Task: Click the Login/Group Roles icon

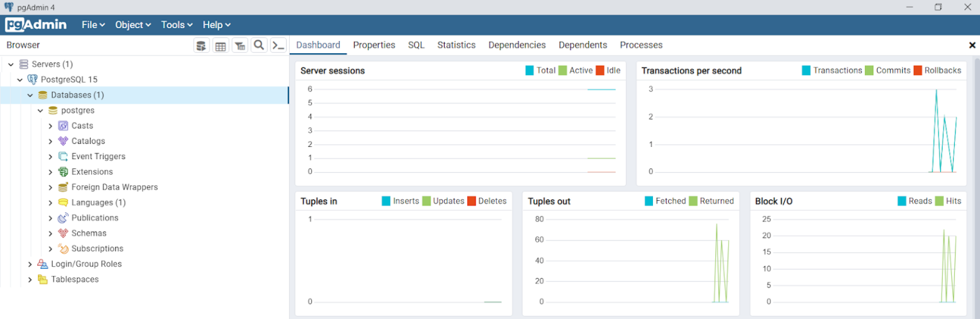Action: coord(42,264)
